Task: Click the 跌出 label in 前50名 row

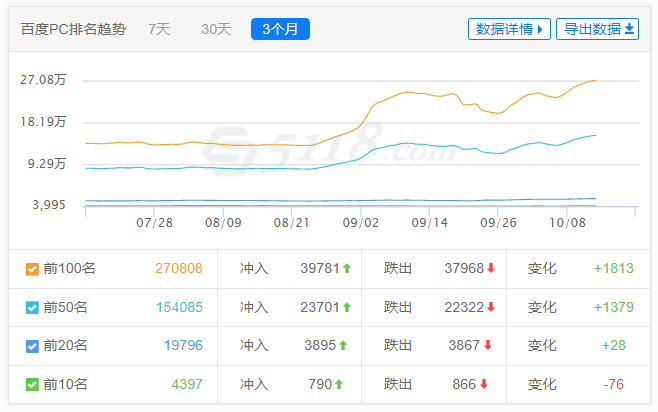Action: click(398, 307)
